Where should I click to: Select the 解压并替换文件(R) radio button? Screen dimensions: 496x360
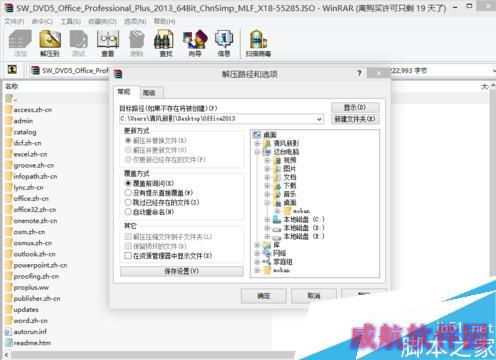click(x=128, y=140)
